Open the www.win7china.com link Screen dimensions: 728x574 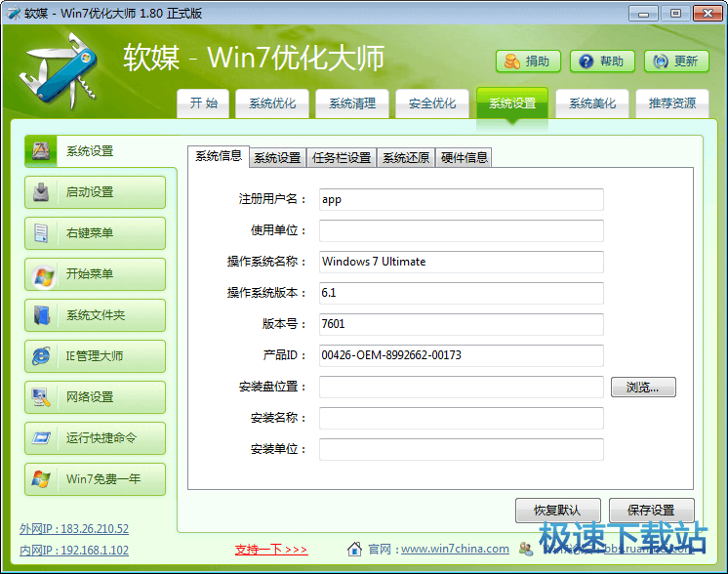[455, 549]
